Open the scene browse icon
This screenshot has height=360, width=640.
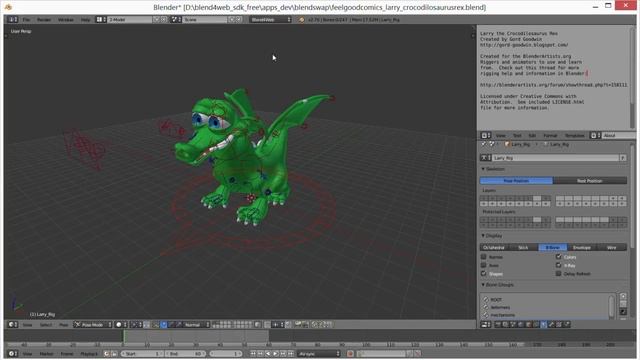coord(176,19)
